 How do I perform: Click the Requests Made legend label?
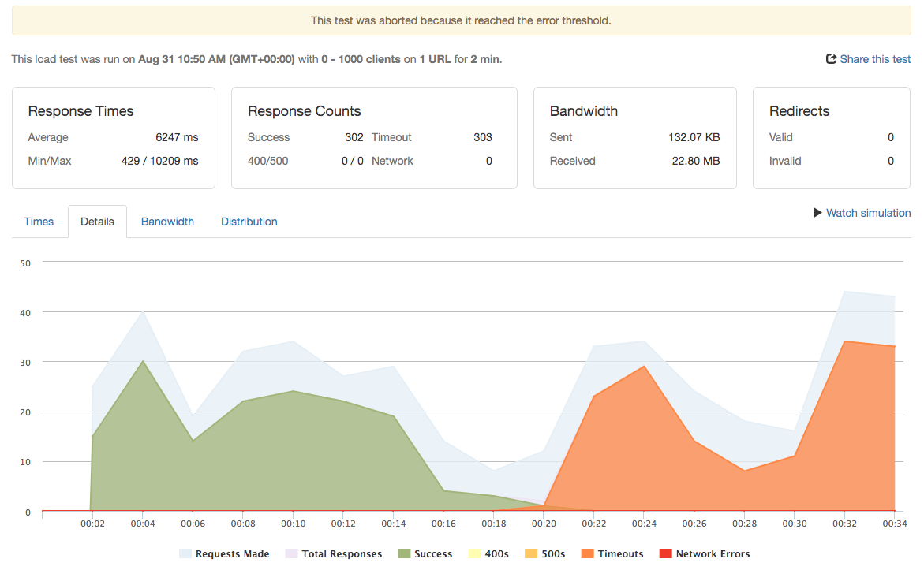(232, 553)
